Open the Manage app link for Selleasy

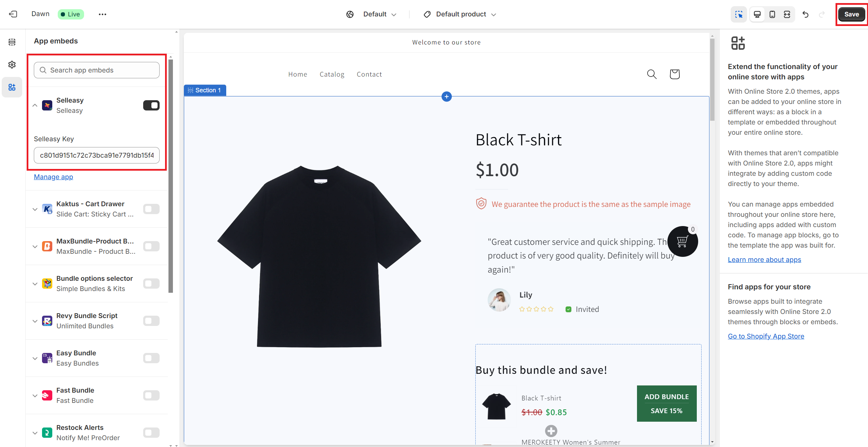point(53,177)
